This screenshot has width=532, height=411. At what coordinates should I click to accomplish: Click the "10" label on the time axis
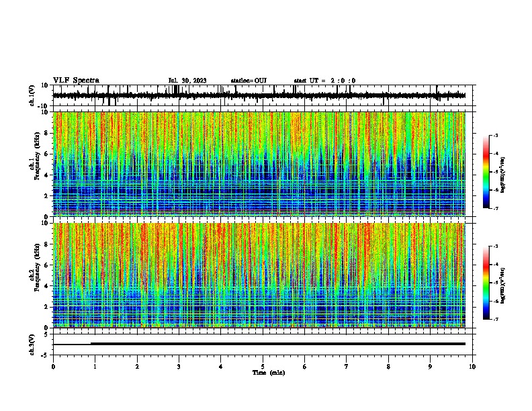coord(472,367)
